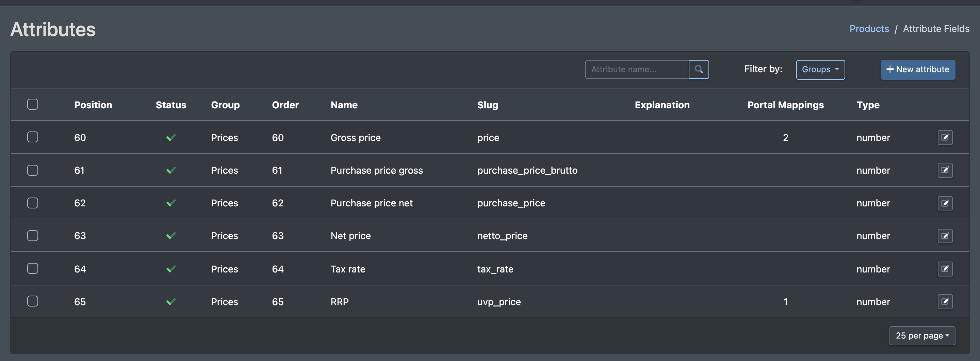
Task: Toggle the select-all checkbox in header
Action: (33, 104)
